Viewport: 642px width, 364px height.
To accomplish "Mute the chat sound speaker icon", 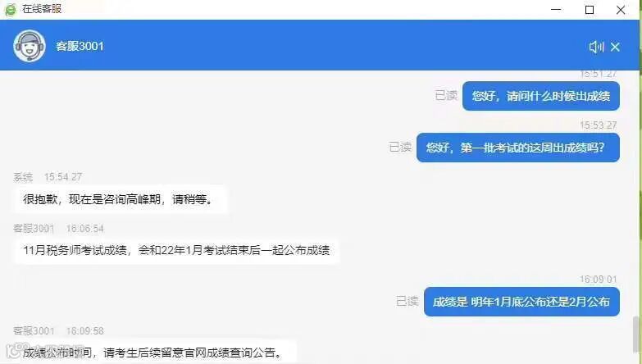I will tap(596, 47).
